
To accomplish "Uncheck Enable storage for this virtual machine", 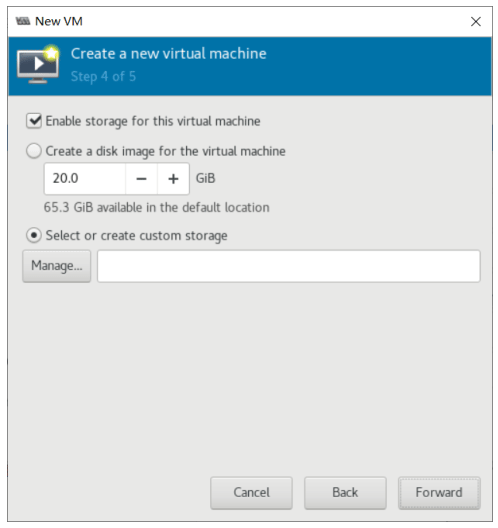I will click(34, 121).
